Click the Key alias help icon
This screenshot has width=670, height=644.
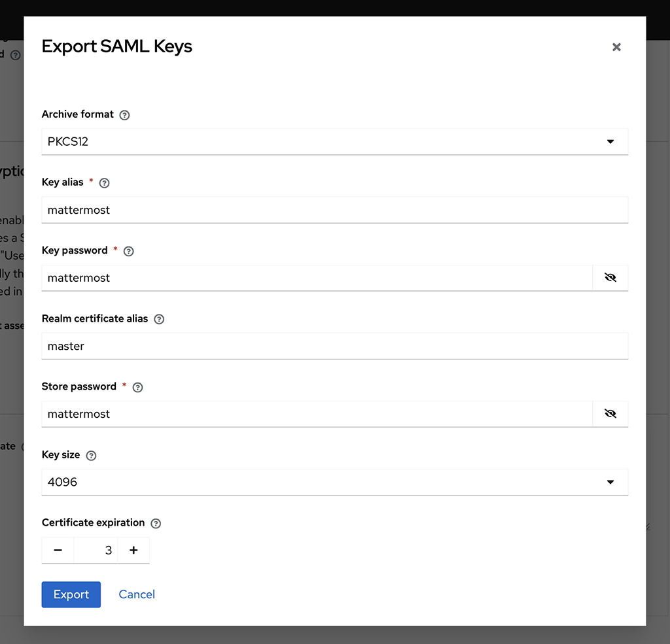click(103, 183)
